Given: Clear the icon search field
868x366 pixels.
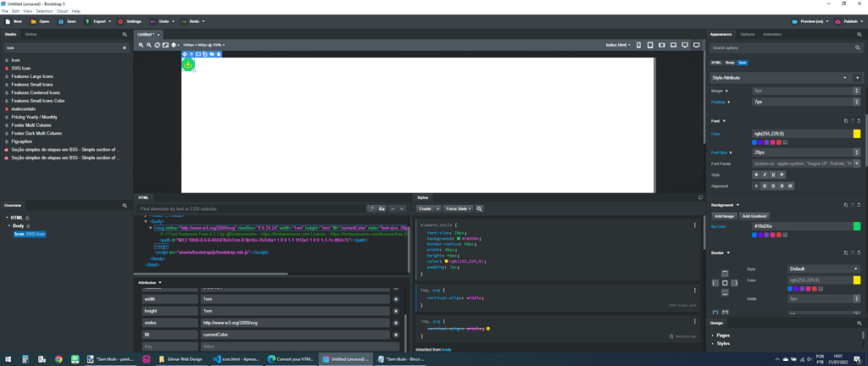Looking at the screenshot, I should coord(125,48).
